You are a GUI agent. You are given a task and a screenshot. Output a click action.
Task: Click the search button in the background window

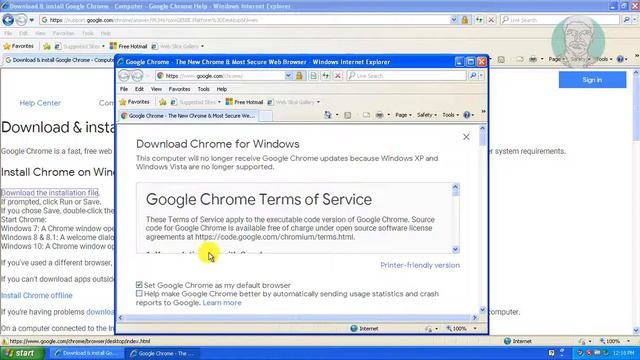click(627, 20)
